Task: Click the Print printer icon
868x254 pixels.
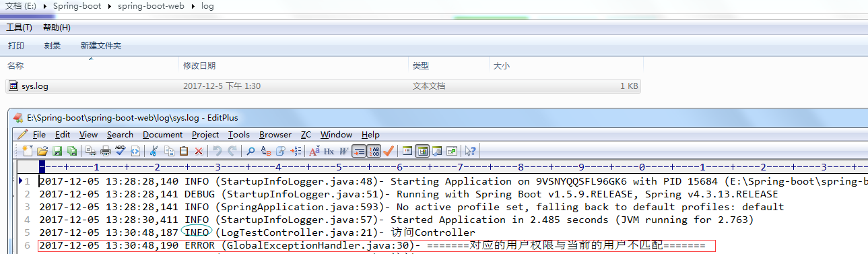Action: pyautogui.click(x=106, y=151)
